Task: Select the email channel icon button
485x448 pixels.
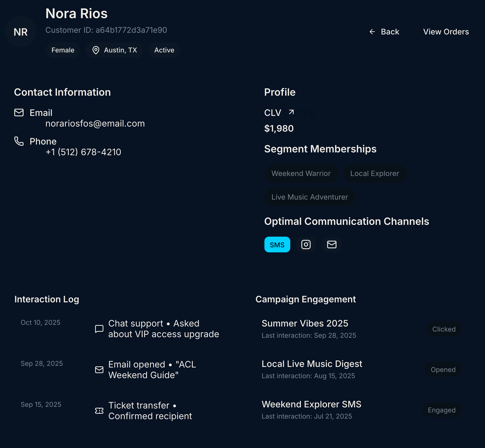Action: pos(331,244)
